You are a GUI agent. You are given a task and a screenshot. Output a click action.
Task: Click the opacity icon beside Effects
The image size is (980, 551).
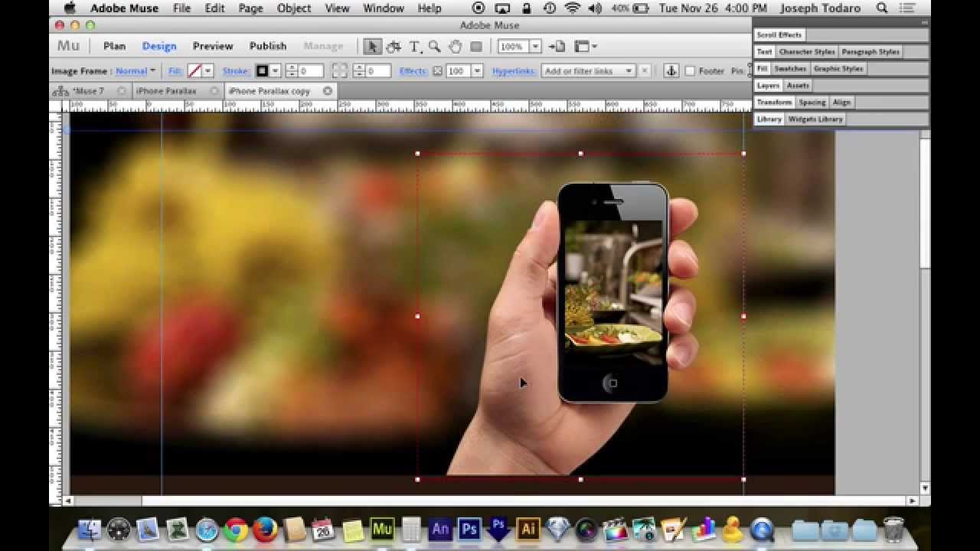coord(438,71)
